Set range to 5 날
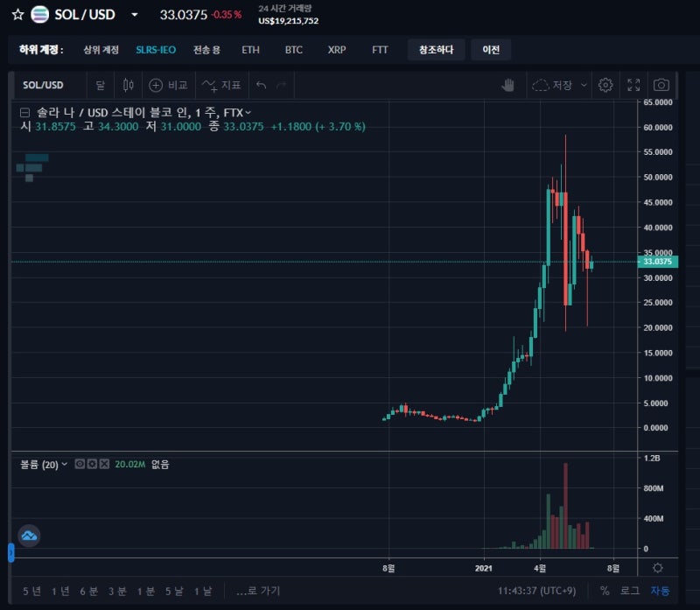This screenshot has width=700, height=610. click(x=174, y=592)
